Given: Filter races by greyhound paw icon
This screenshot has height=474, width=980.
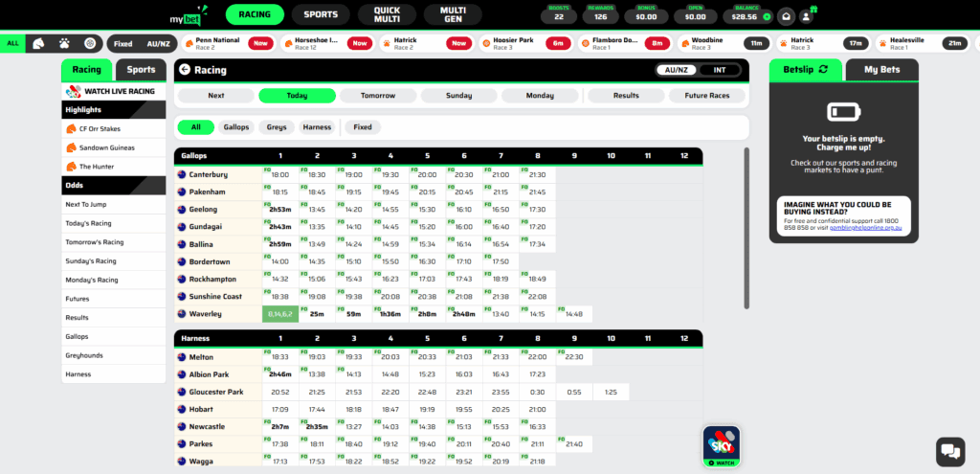Looking at the screenshot, I should 63,44.
